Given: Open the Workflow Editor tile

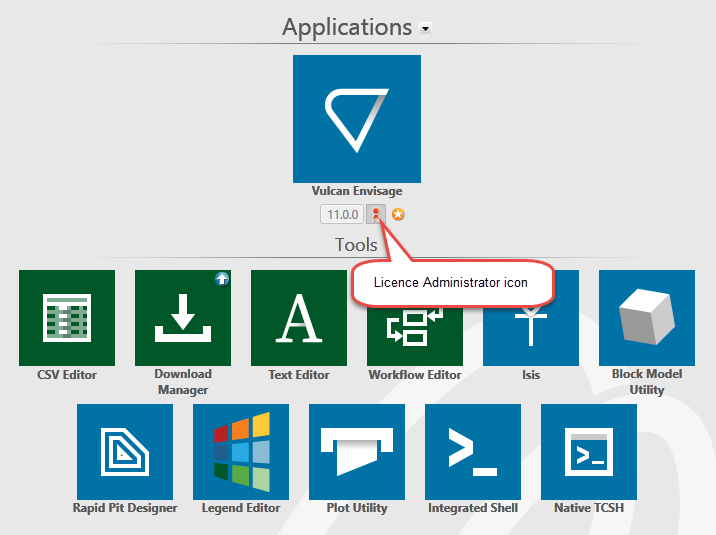Looking at the screenshot, I should 415,338.
